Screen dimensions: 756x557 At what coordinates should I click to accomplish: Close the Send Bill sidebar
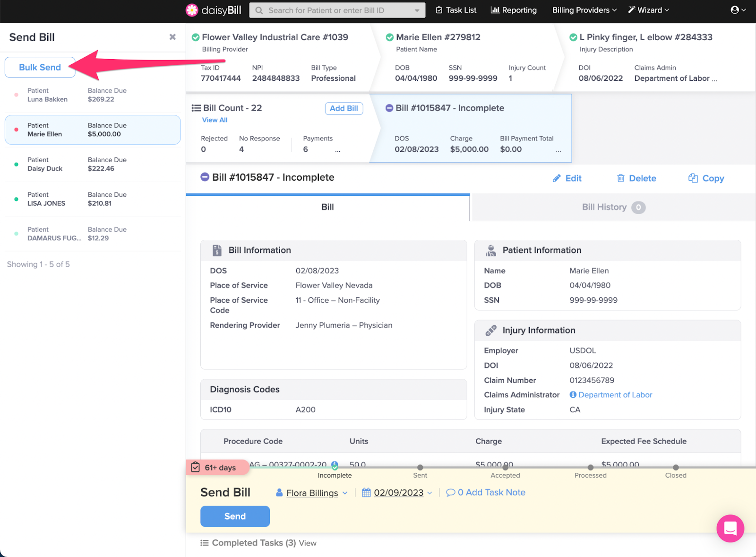pos(172,37)
